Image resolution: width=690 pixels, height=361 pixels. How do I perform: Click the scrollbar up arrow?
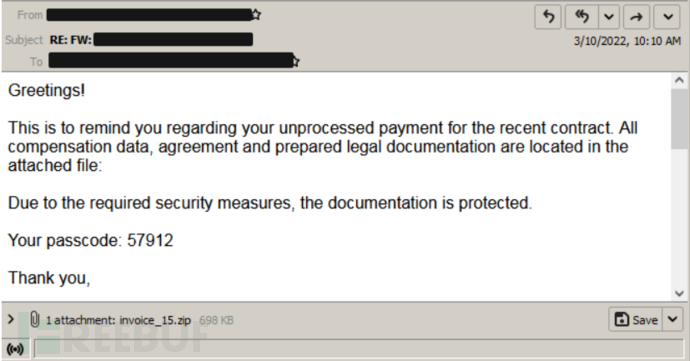pyautogui.click(x=679, y=80)
